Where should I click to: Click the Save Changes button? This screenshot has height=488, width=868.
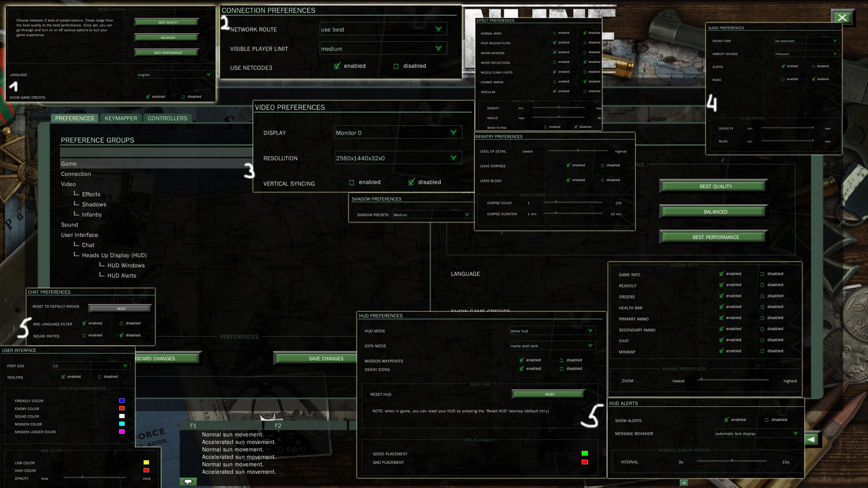326,359
